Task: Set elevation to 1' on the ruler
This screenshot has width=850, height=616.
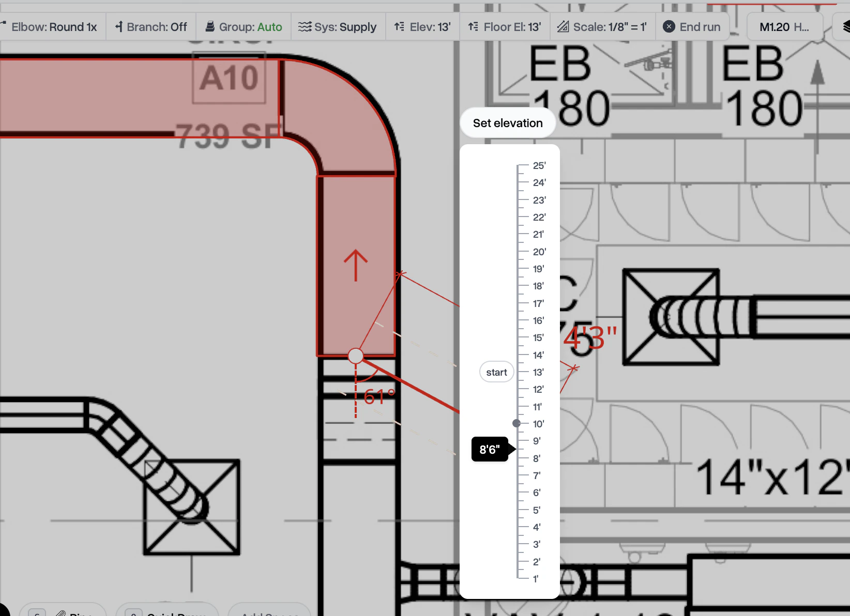Action: [536, 579]
